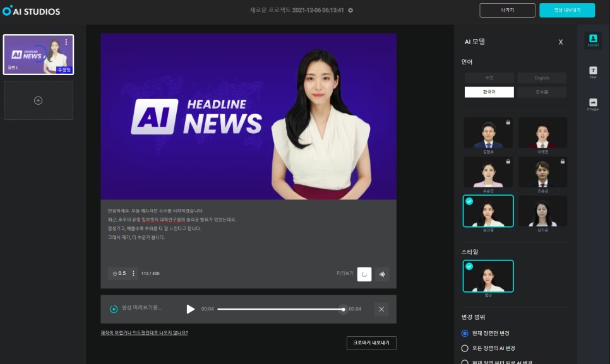Click lock icon on the glasses male model
The width and height of the screenshot is (610, 364).
[508, 122]
